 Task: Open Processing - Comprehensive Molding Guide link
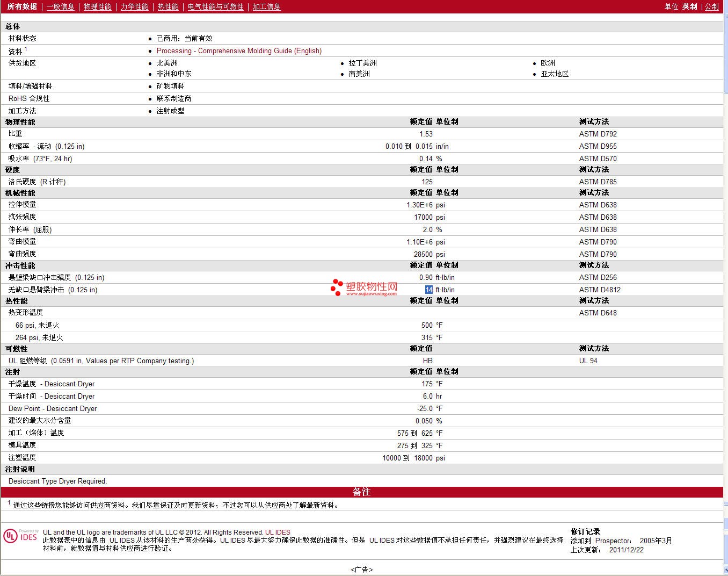pos(239,51)
